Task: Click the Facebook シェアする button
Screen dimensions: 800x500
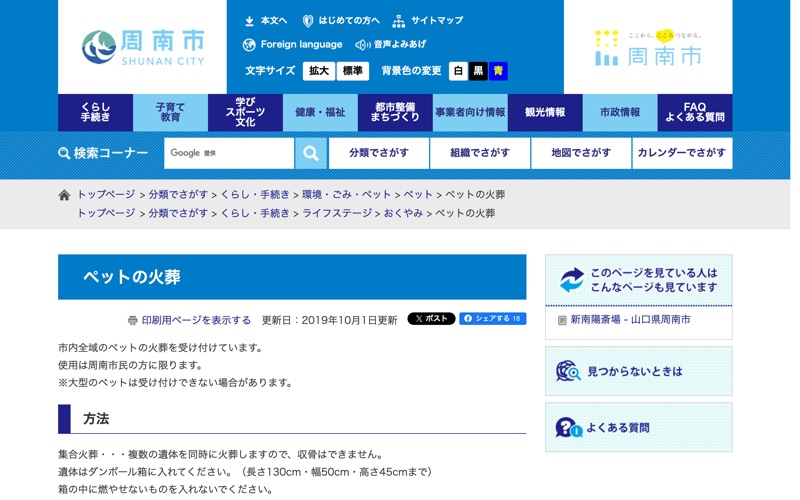Action: (493, 319)
